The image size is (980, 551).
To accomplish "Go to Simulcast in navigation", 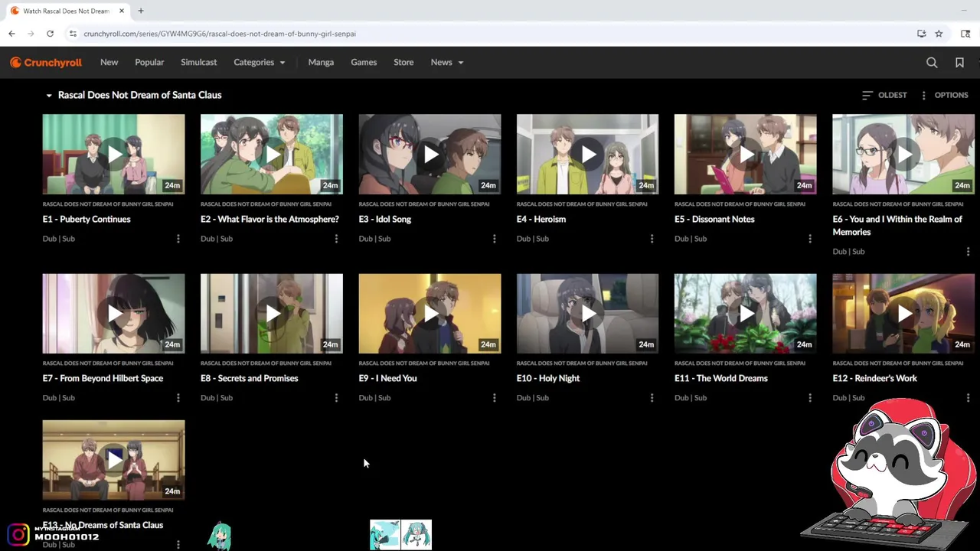I will coord(198,63).
